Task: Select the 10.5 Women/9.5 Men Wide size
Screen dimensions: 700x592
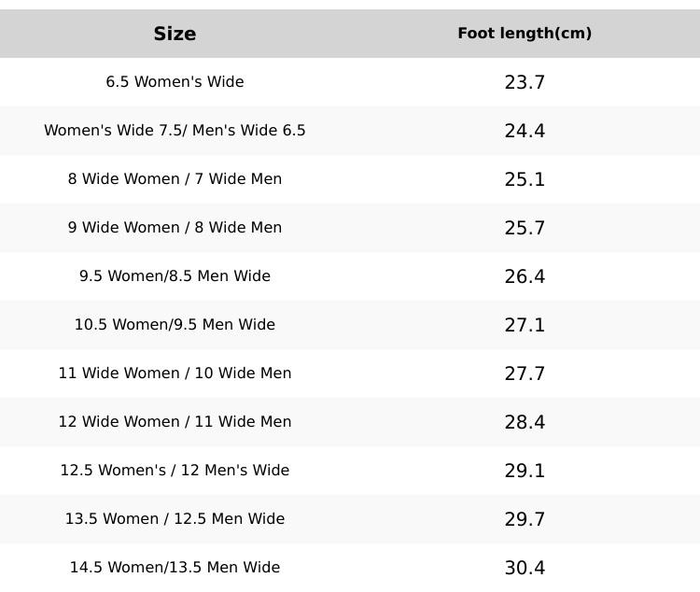Action: click(175, 325)
